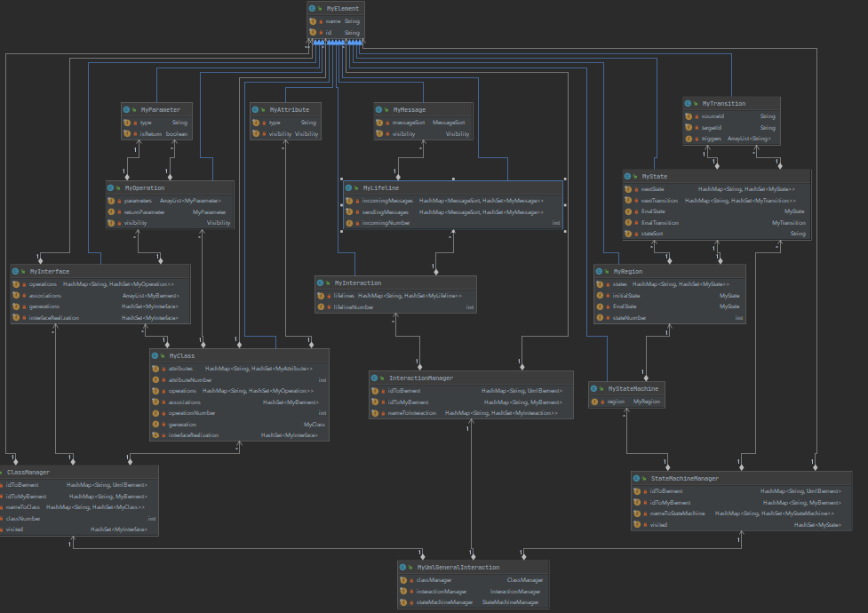Click the class icon beside MyOperation
This screenshot has width=868, height=613.
110,187
